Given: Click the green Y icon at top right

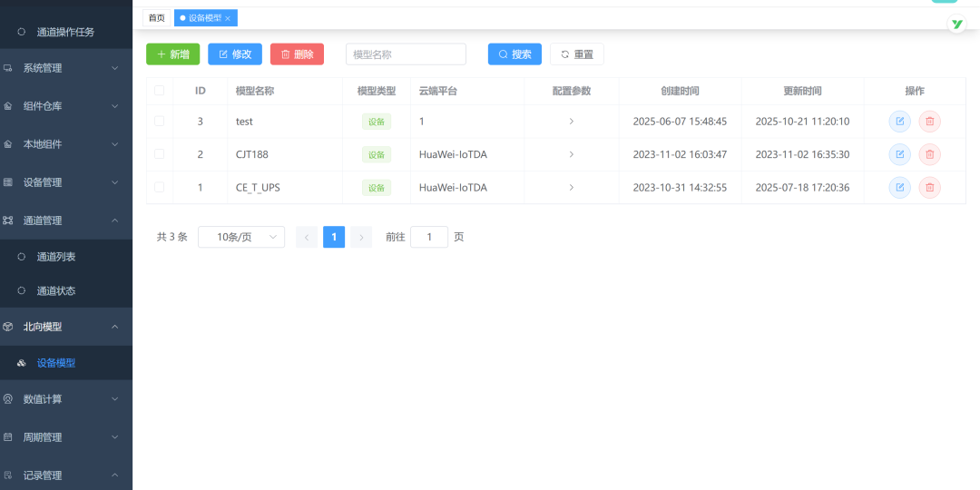Looking at the screenshot, I should tap(956, 24).
